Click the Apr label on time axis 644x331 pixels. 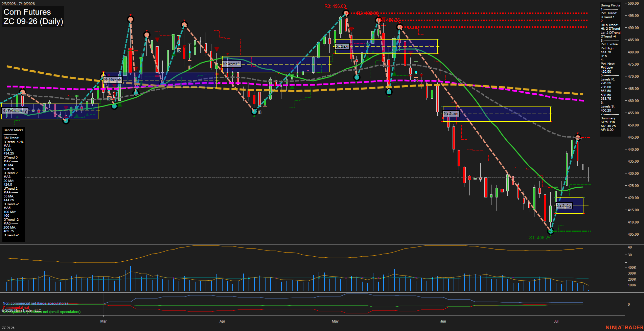(222, 321)
